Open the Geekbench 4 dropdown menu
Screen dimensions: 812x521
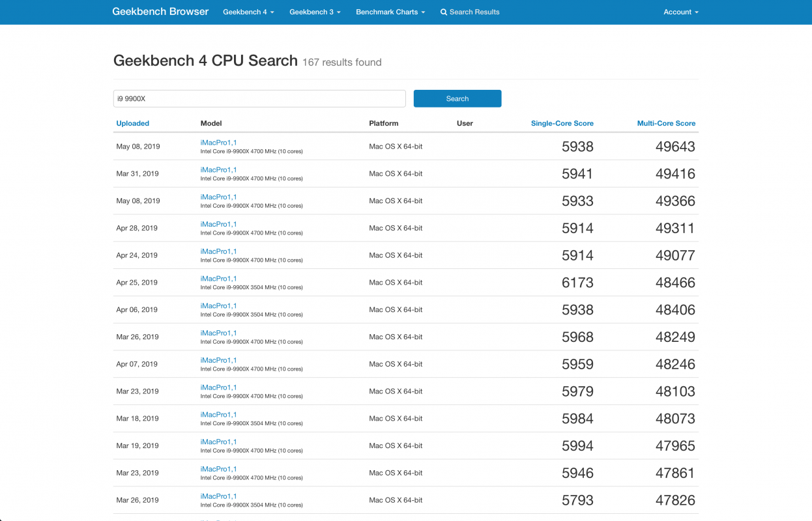248,12
